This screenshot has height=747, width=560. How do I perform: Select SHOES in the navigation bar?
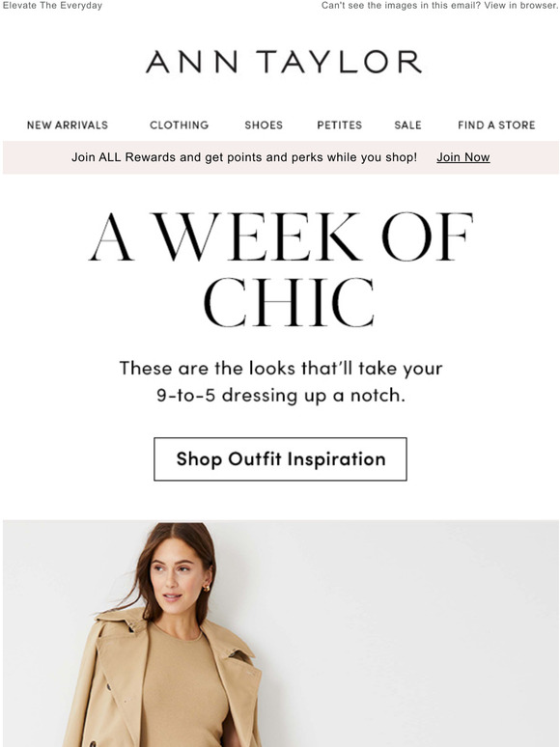click(x=264, y=124)
